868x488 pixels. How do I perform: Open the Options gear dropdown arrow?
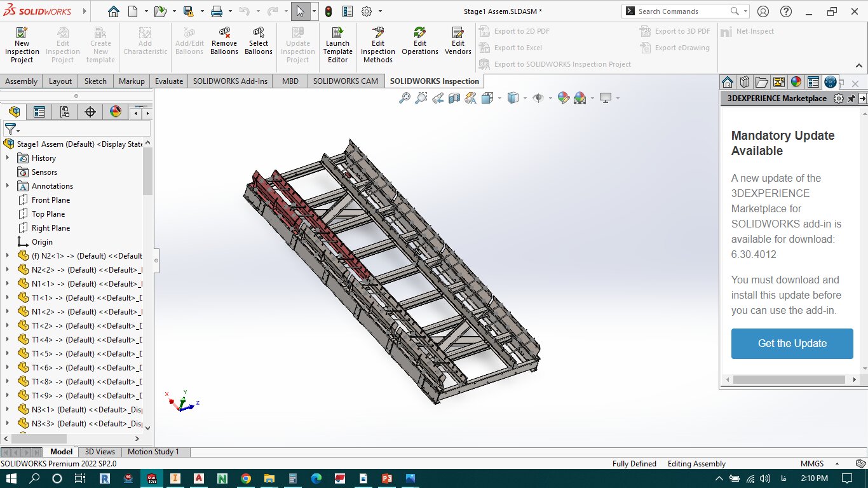coord(380,11)
